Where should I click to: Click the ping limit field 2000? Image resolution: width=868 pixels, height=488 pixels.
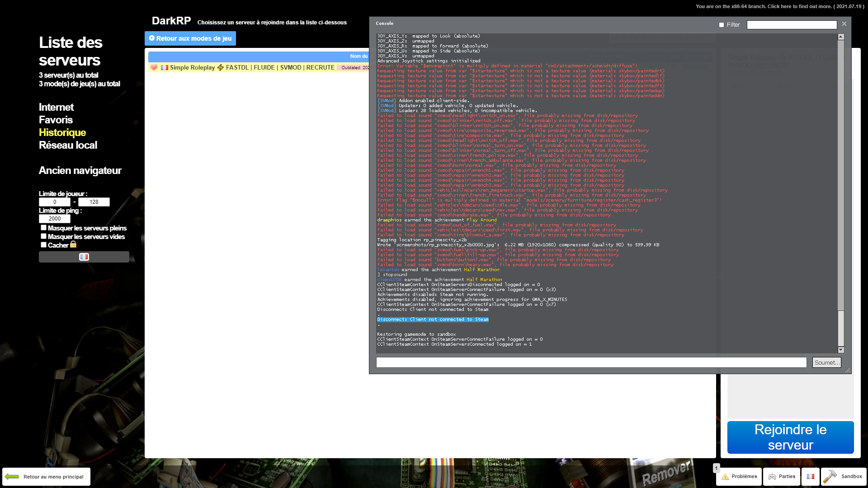point(55,219)
